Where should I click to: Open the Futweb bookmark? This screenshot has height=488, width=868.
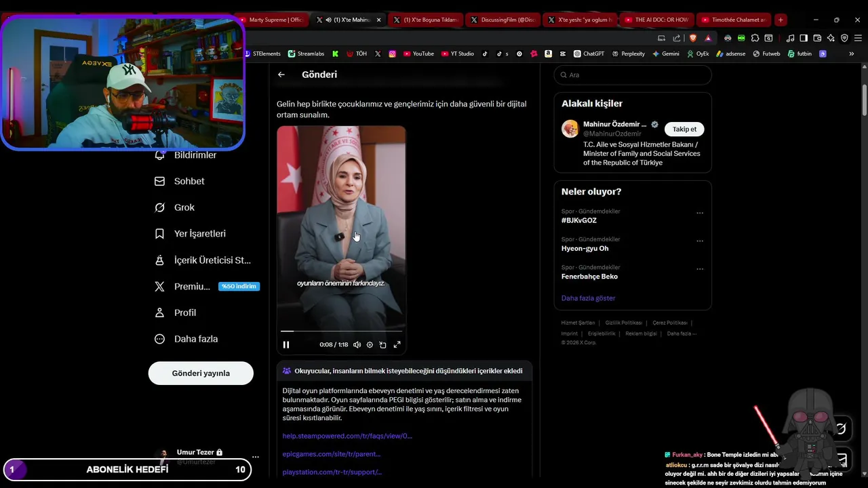(x=766, y=54)
